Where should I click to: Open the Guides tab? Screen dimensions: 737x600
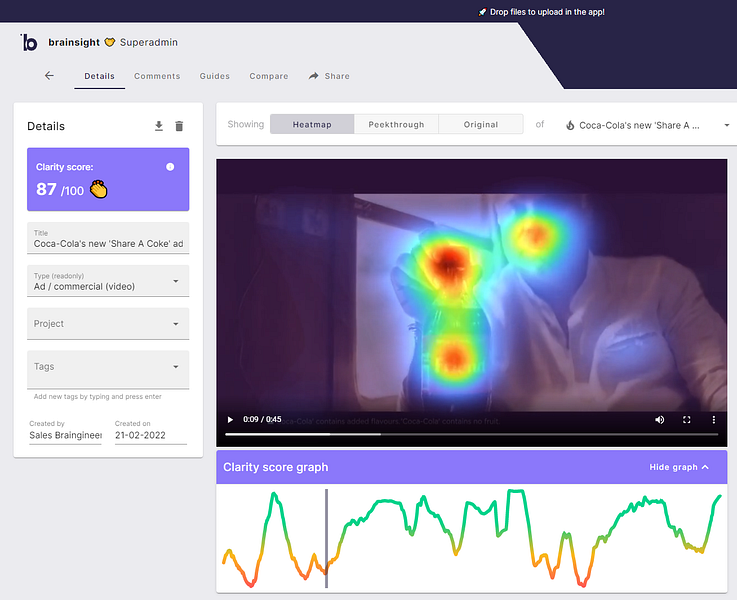pyautogui.click(x=215, y=76)
